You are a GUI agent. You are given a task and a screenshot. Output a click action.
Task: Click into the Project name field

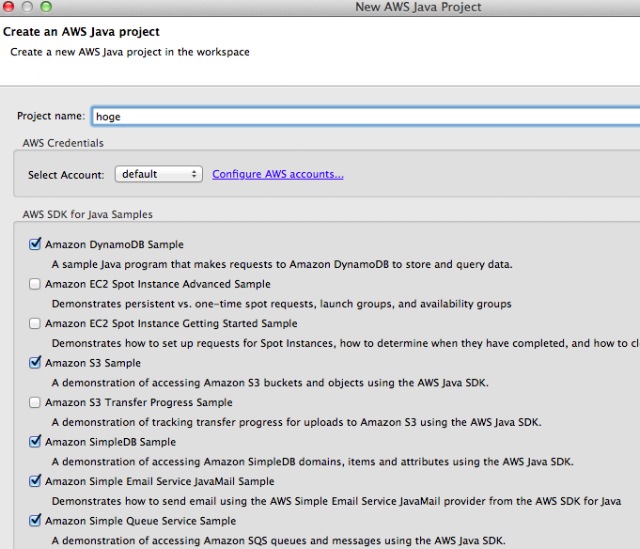[x=366, y=116]
